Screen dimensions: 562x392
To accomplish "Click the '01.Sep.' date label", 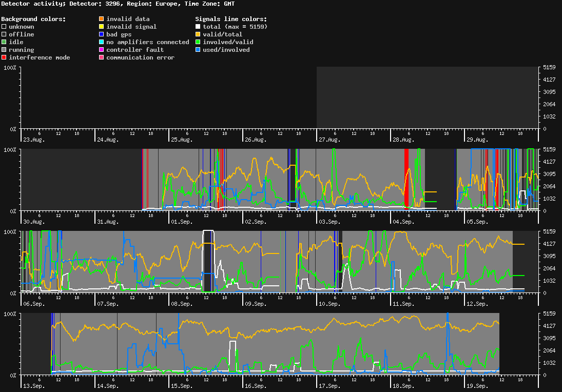I will pyautogui.click(x=182, y=222).
